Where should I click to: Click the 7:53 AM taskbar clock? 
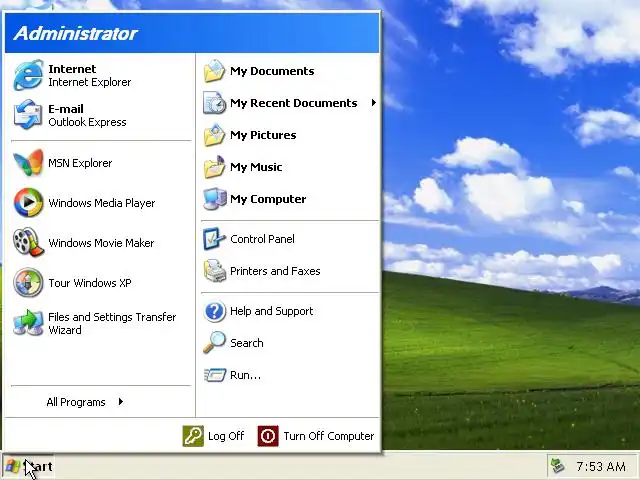click(x=601, y=466)
